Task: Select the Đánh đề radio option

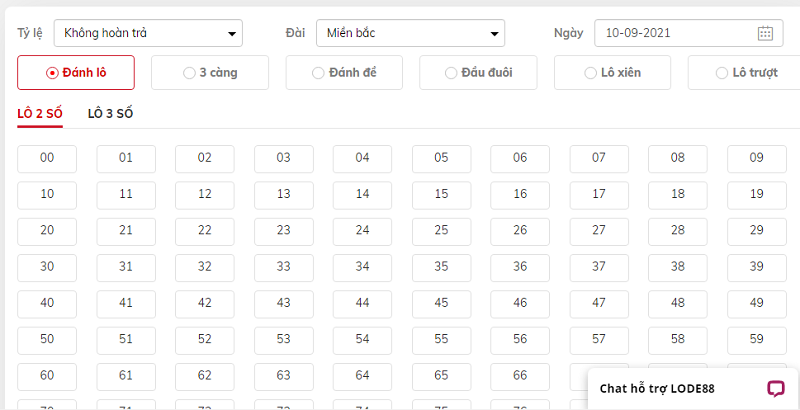Action: pos(344,72)
